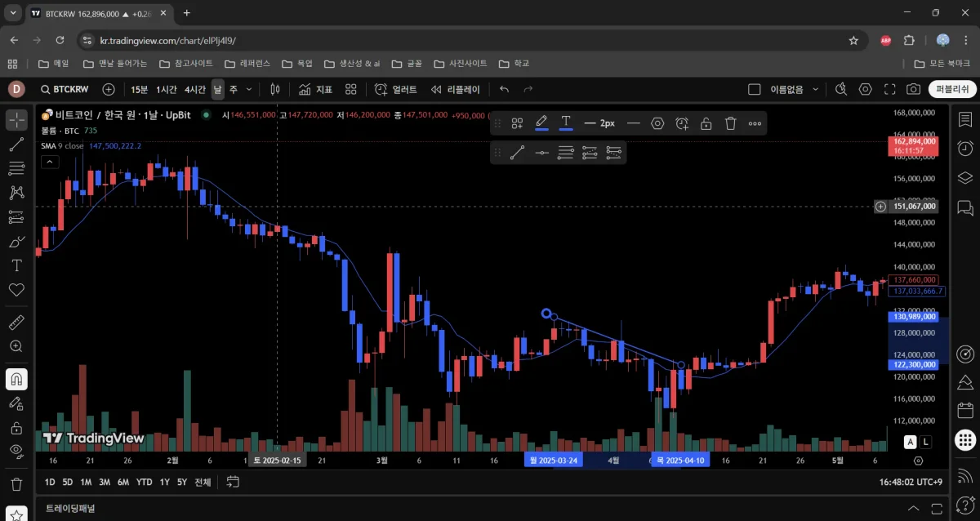Open drawing settings hexagon in floating toolbar
This screenshot has width=980, height=521.
tap(657, 123)
